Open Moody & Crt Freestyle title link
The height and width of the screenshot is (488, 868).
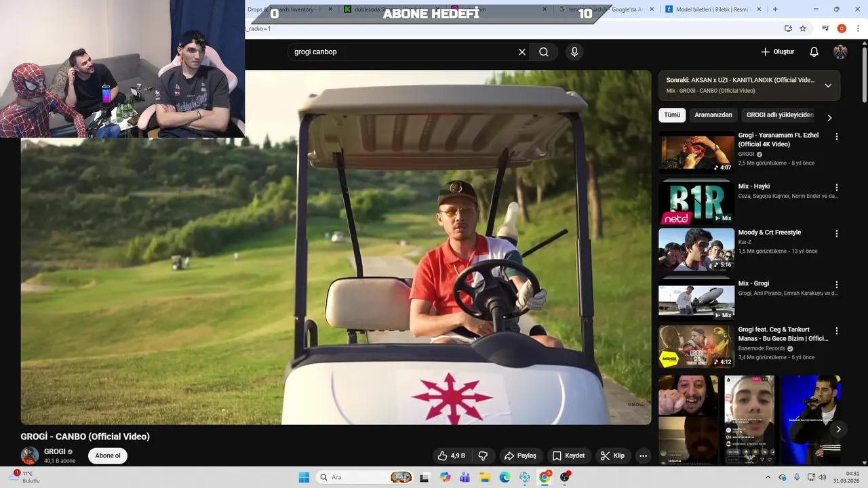click(x=770, y=232)
